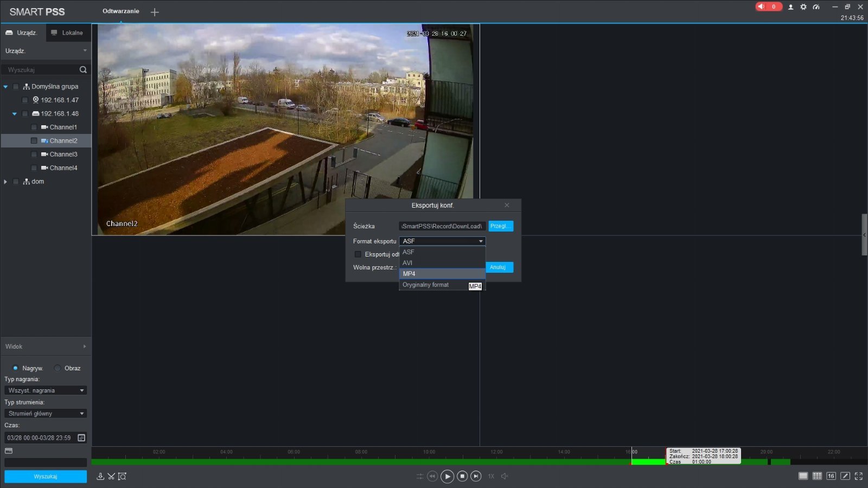Tick the Channel2 checkbox
The height and width of the screenshot is (488, 868).
[34, 140]
